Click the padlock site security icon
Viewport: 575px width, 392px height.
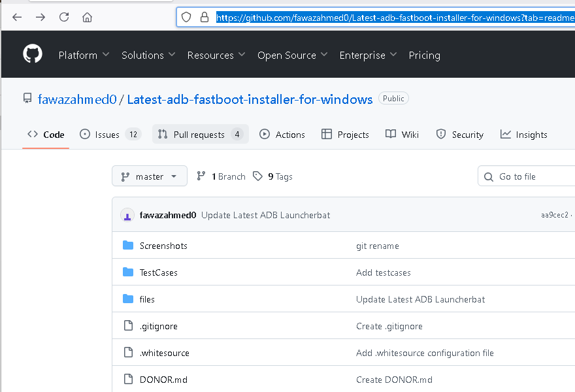(204, 18)
